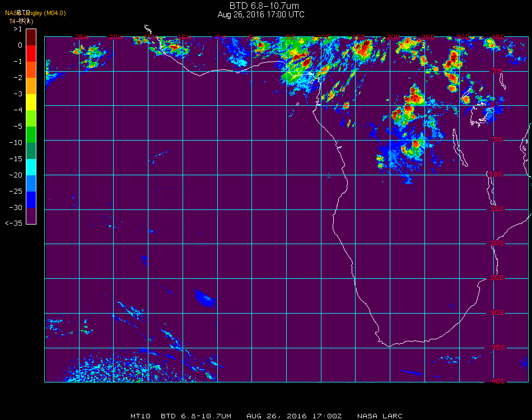532x420 pixels.
Task: Click the 'Aug 26, 2016 17:00 UTC' subtitle
Action: pyautogui.click(x=261, y=15)
